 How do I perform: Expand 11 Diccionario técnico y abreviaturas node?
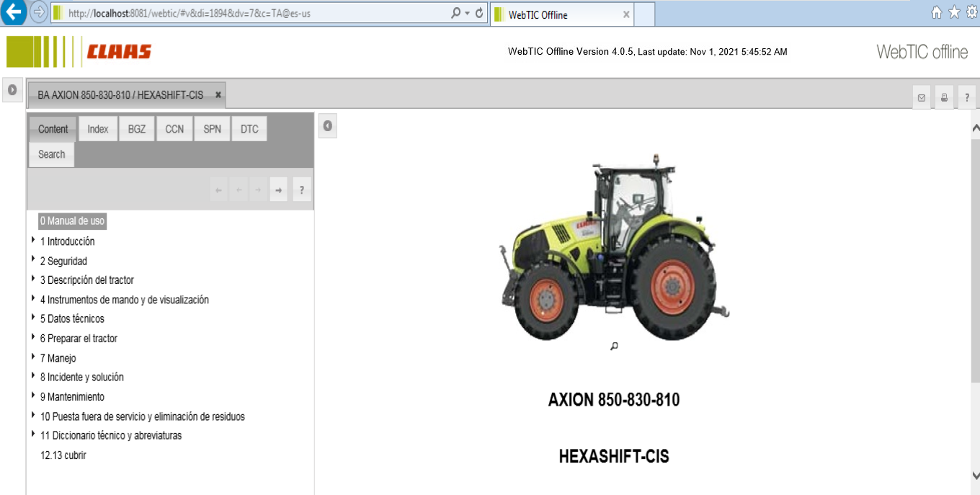[33, 434]
